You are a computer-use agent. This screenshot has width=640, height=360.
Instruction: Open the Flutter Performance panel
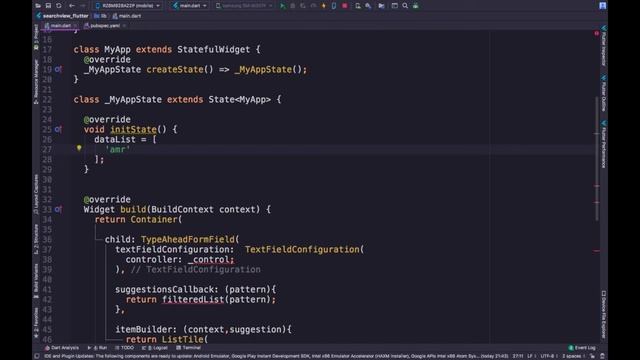[x=604, y=144]
